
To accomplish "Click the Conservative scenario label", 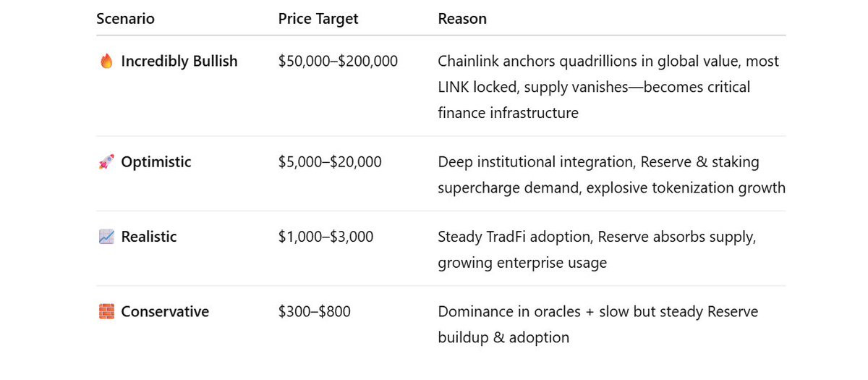I will click(x=165, y=312).
